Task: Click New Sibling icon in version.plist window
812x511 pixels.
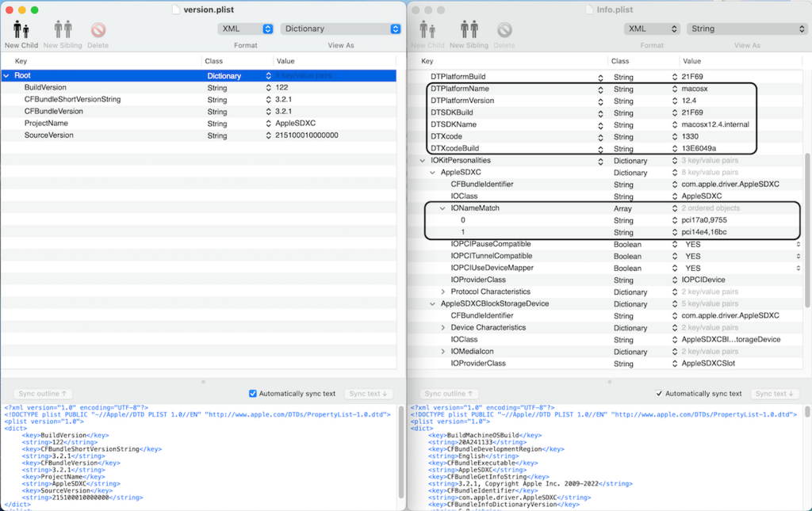Action: point(63,30)
